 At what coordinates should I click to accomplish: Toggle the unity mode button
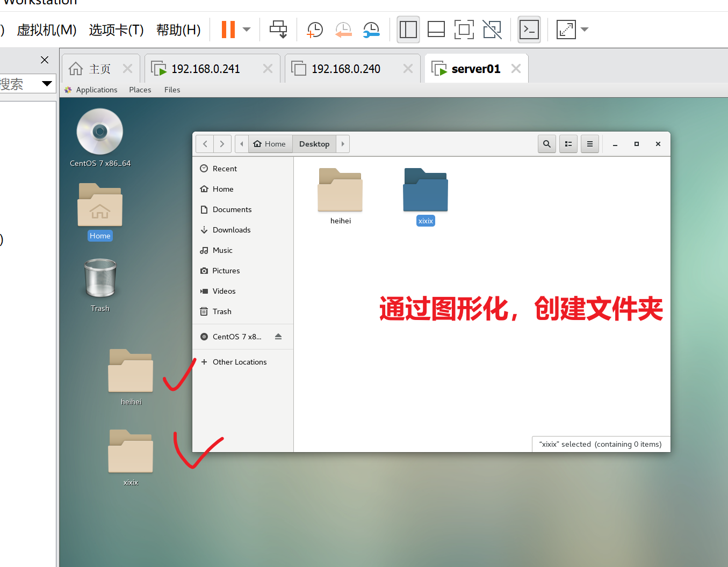[492, 30]
